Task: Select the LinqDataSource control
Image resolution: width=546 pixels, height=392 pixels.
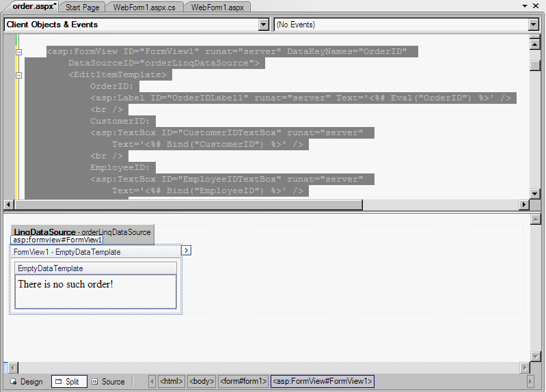Action: [82, 232]
